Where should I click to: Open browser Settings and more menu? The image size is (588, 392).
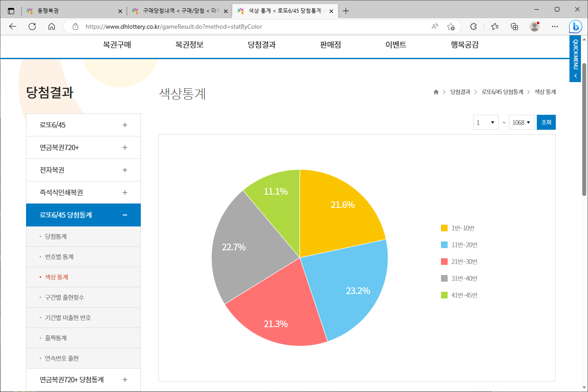(555, 26)
